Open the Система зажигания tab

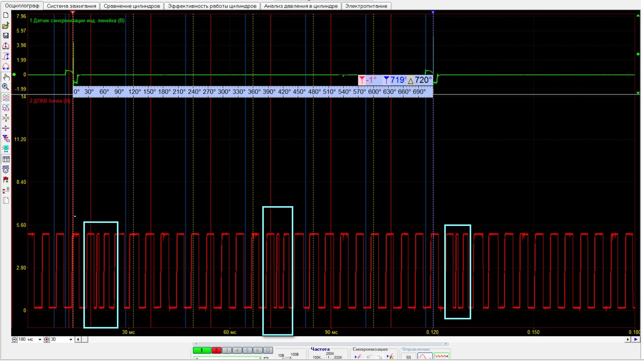pyautogui.click(x=72, y=6)
